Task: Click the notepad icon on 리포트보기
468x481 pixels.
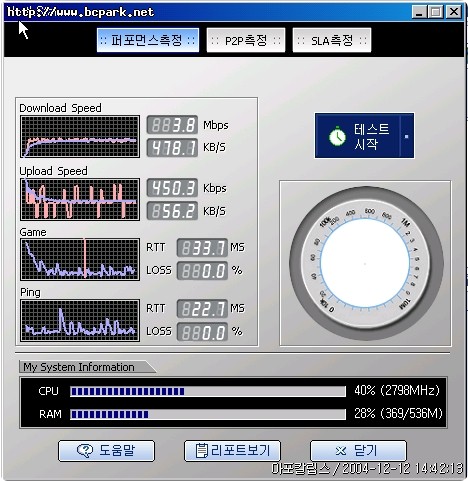Action: (202, 451)
